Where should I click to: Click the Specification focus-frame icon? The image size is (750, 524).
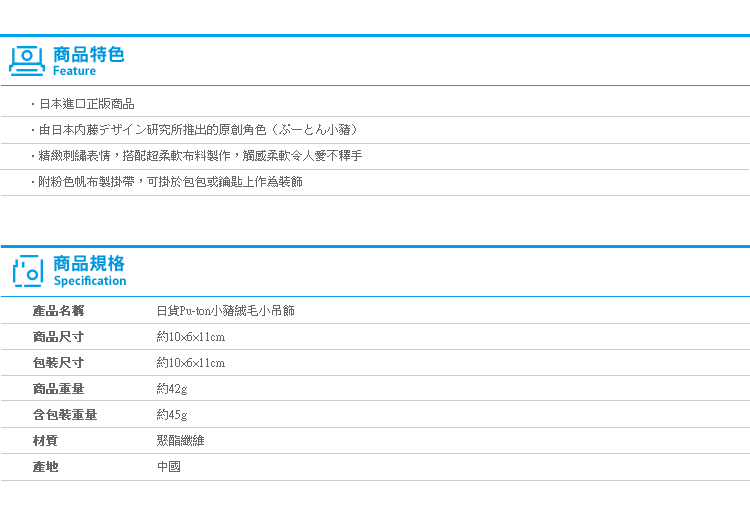coord(27,270)
